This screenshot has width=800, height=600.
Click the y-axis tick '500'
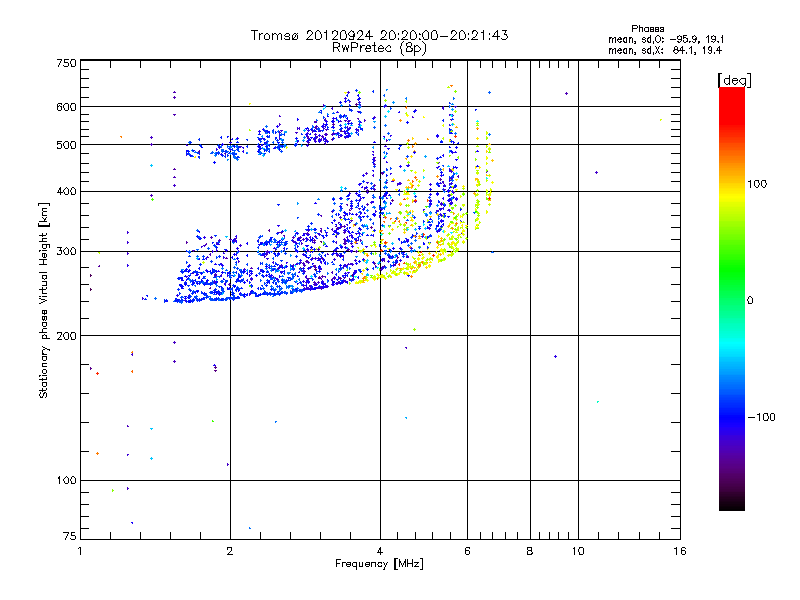click(66, 145)
